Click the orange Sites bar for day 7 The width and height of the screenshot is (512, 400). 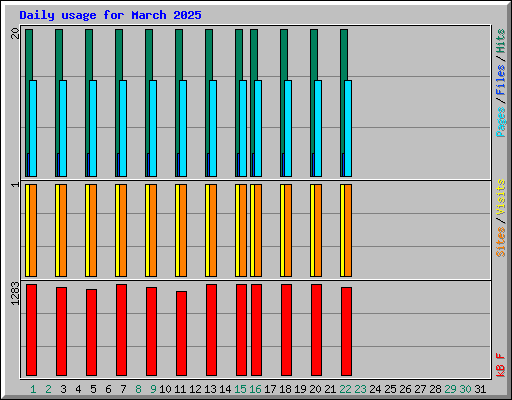point(123,230)
